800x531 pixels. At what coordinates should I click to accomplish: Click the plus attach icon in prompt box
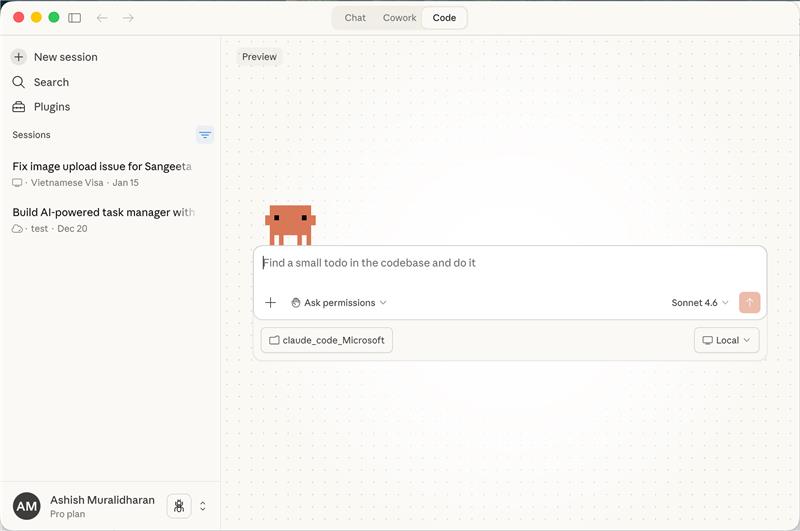pos(270,302)
